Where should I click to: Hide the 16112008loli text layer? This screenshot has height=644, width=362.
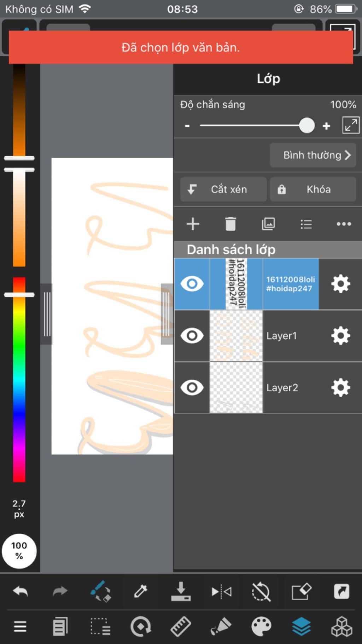tap(192, 284)
